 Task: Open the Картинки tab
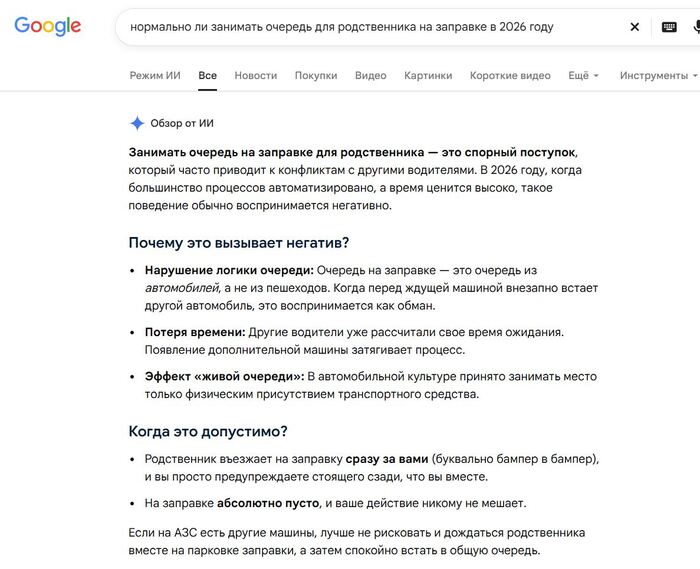pyautogui.click(x=428, y=75)
